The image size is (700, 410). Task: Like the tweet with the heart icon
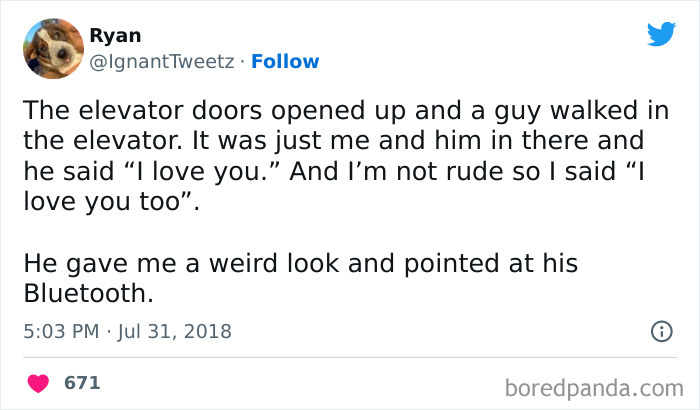pyautogui.click(x=40, y=383)
